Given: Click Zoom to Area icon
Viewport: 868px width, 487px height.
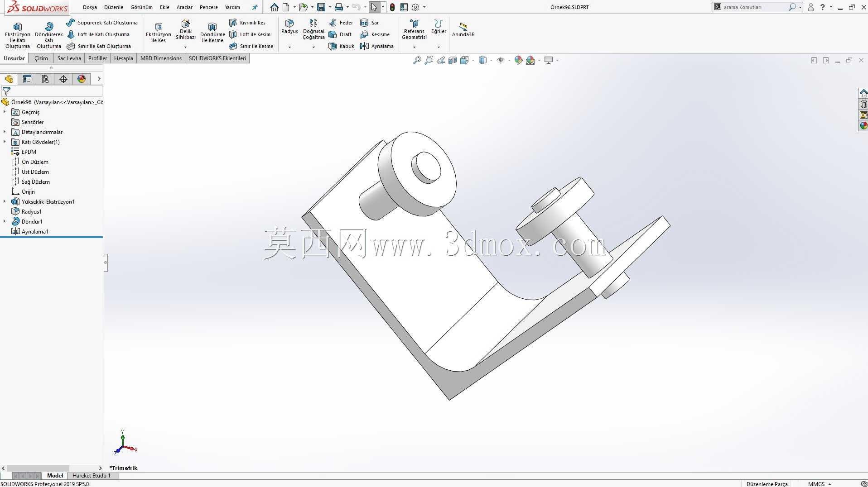Looking at the screenshot, I should coord(429,60).
